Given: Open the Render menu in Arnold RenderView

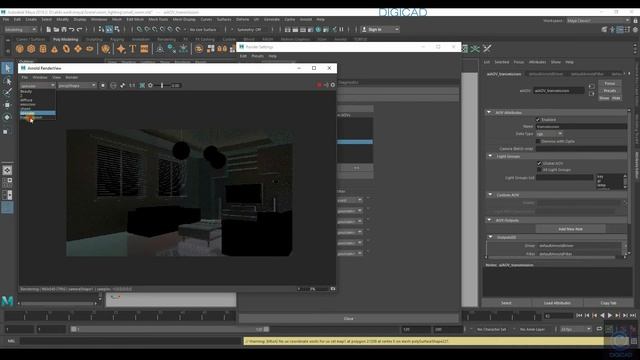Looking at the screenshot, I should (71, 77).
